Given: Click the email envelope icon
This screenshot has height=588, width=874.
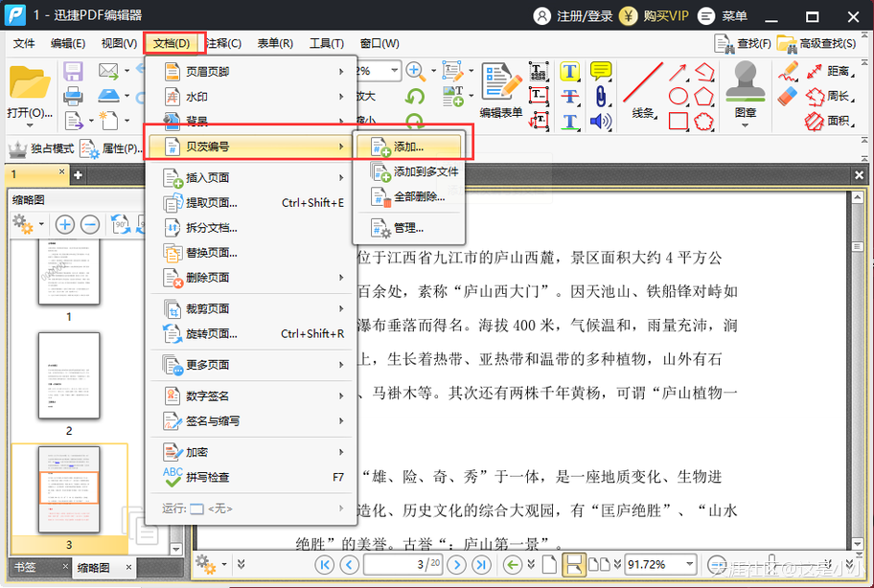Looking at the screenshot, I should [x=108, y=71].
